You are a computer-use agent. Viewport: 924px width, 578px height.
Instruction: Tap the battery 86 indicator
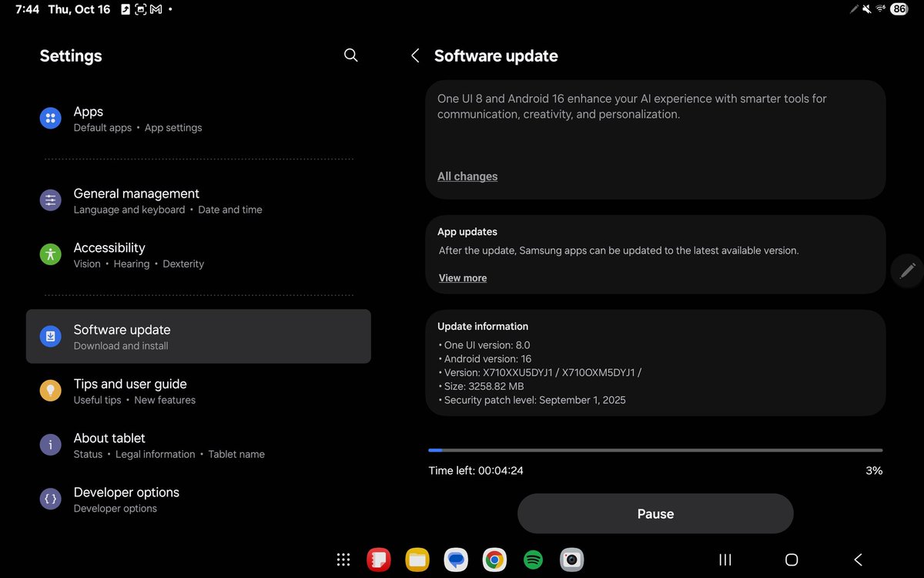tap(899, 9)
